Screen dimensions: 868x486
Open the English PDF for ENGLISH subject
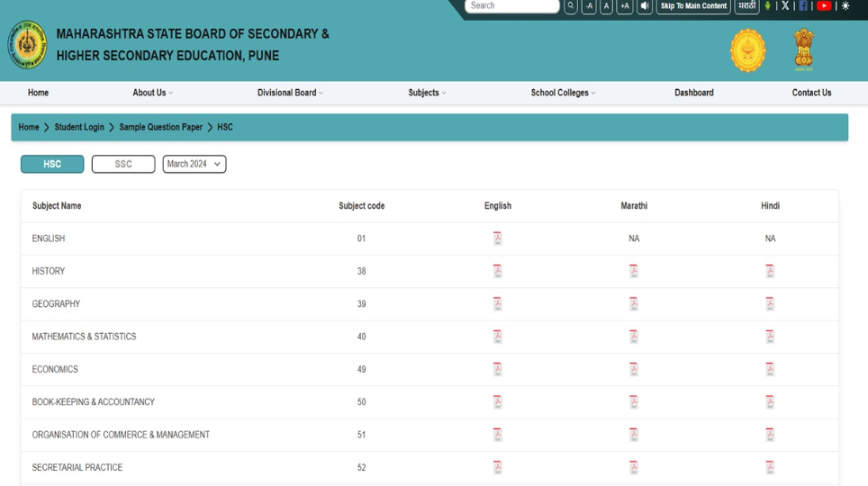point(497,238)
